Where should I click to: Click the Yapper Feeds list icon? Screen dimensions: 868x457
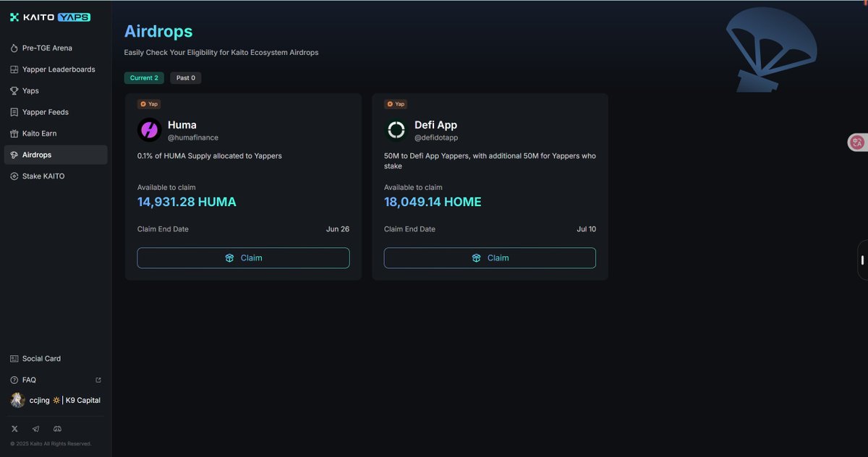click(14, 112)
